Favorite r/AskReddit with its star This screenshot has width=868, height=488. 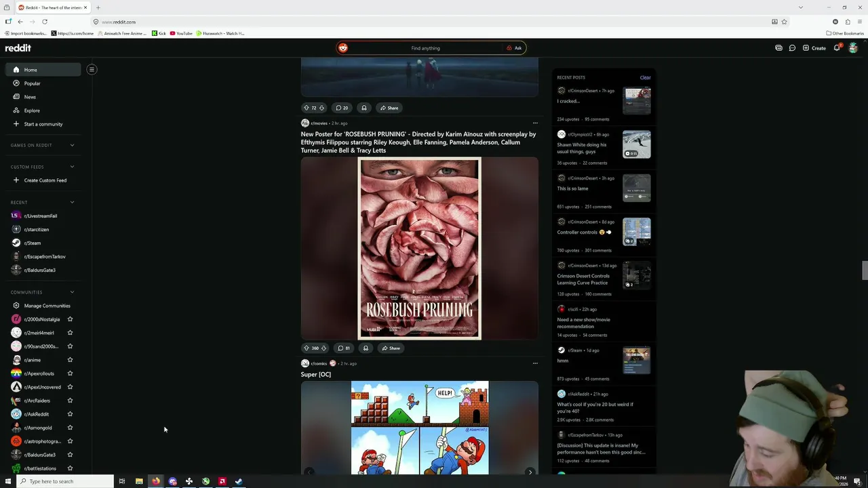click(x=70, y=414)
